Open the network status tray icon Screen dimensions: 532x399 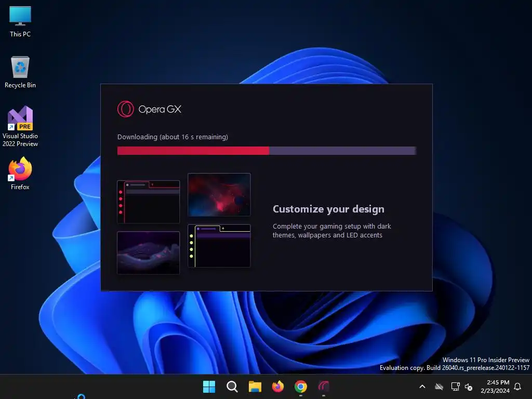tap(455, 387)
